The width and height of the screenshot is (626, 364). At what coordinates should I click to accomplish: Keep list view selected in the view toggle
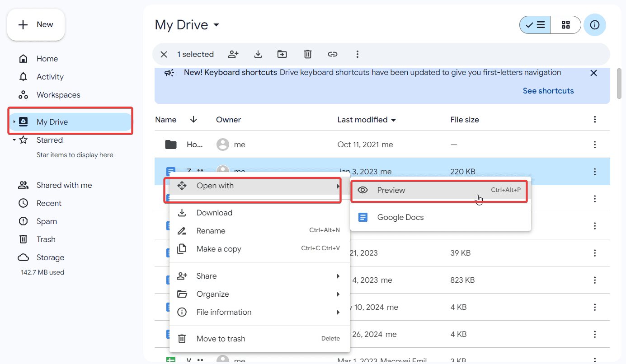click(x=535, y=25)
